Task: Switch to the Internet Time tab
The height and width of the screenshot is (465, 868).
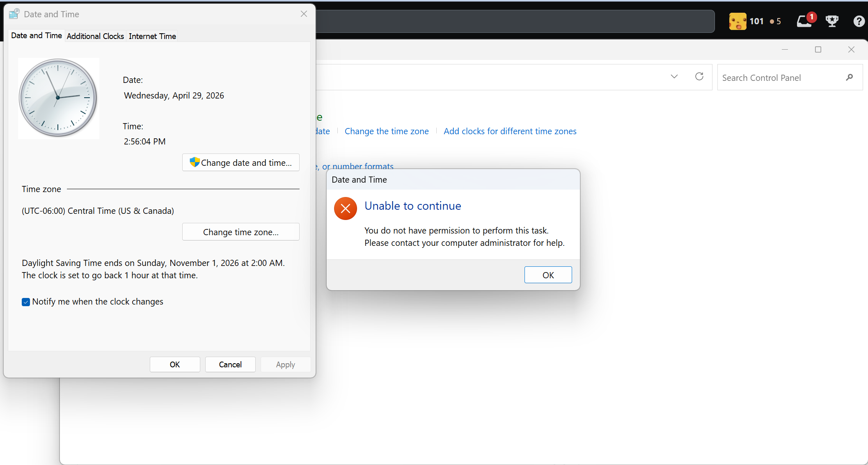Action: [152, 36]
